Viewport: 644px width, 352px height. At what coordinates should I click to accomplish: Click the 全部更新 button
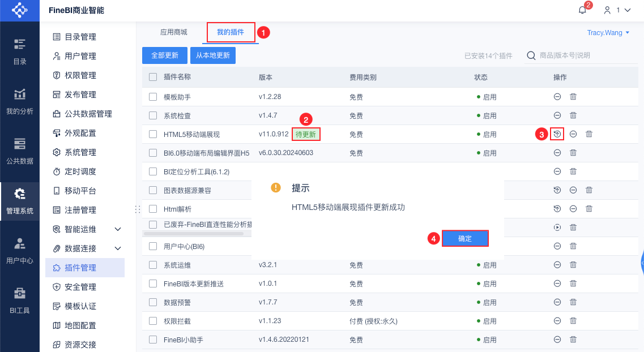pyautogui.click(x=165, y=55)
